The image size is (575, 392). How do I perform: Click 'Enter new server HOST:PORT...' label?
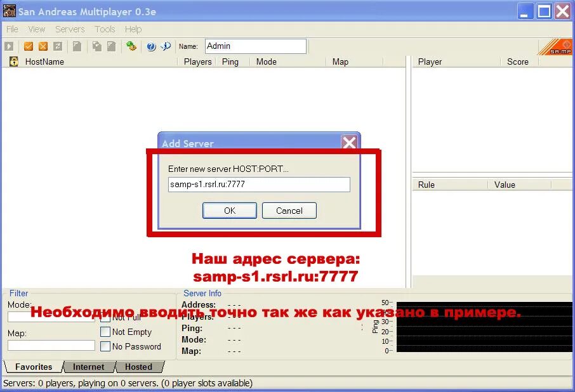click(228, 169)
